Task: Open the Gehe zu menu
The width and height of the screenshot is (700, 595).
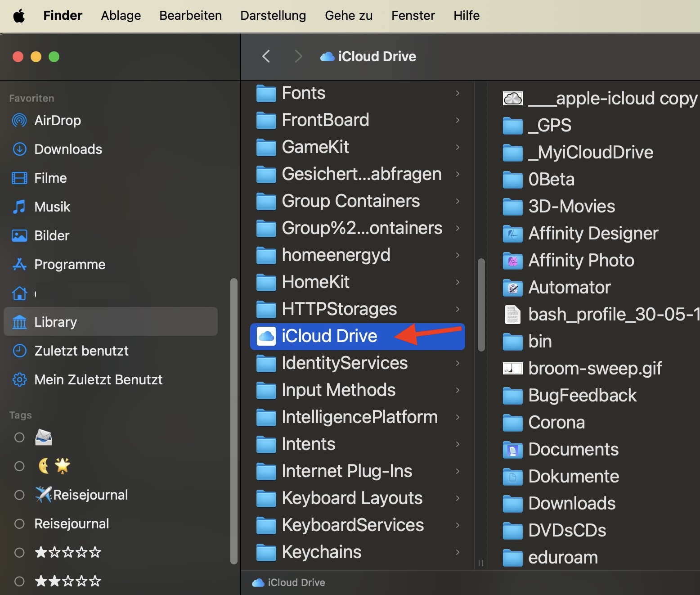Action: (349, 16)
